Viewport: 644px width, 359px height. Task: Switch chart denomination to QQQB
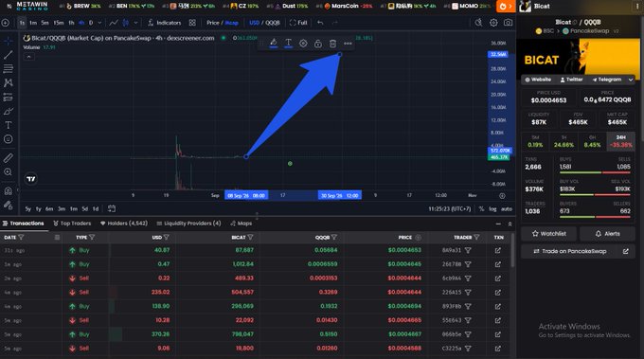tap(273, 23)
